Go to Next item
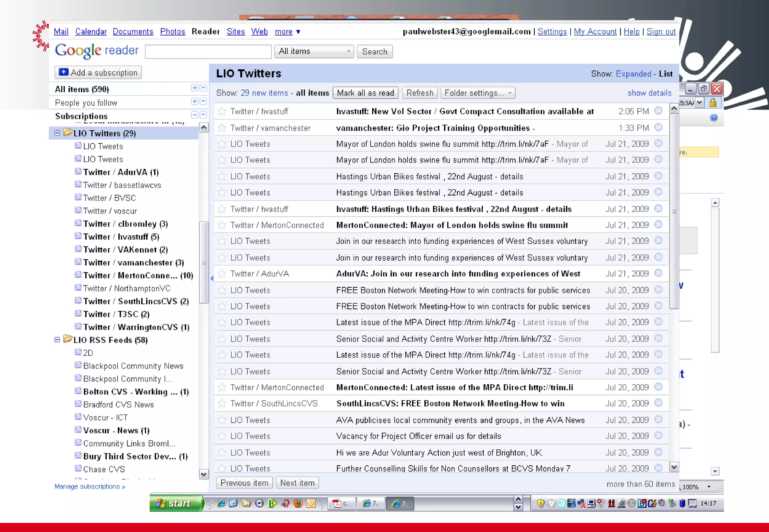Screen dimensions: 769x532 click(x=297, y=483)
